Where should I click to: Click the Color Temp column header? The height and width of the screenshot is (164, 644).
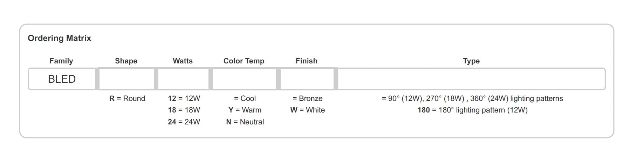click(244, 61)
